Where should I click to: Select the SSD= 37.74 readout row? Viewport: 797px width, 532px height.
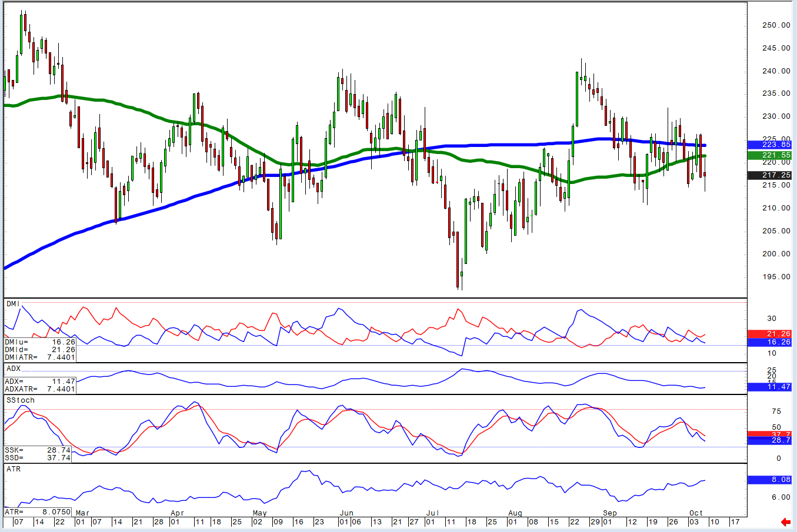(38, 458)
